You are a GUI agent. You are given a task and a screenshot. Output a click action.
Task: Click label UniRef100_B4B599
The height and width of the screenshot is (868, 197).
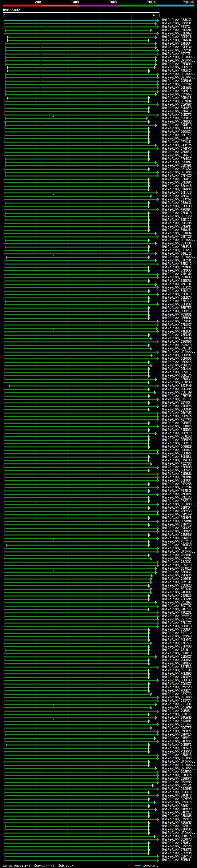[177, 809]
